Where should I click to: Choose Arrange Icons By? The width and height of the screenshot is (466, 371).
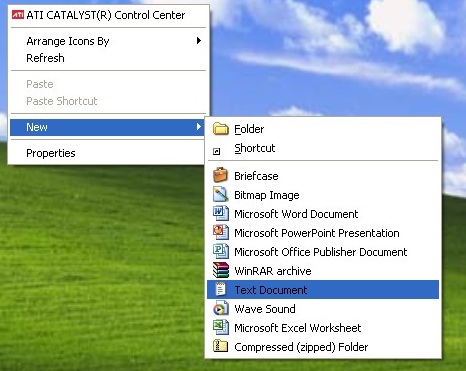[x=108, y=41]
